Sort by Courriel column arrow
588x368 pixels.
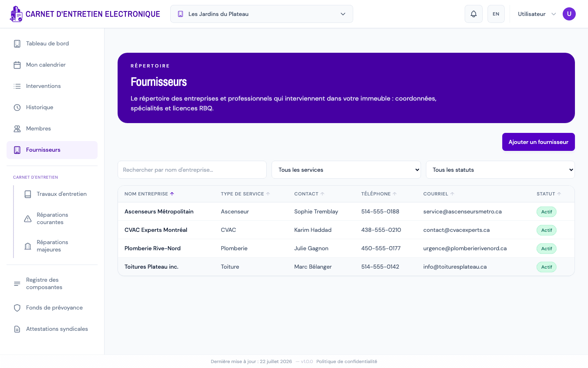pyautogui.click(x=452, y=194)
